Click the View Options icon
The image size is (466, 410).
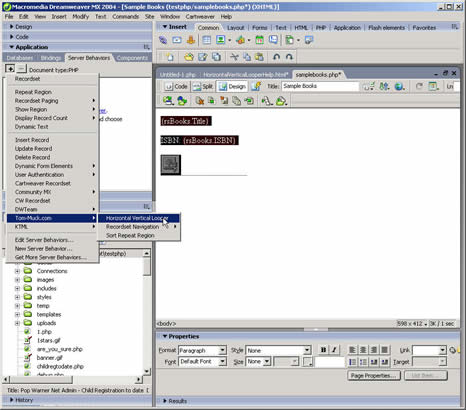click(x=433, y=87)
